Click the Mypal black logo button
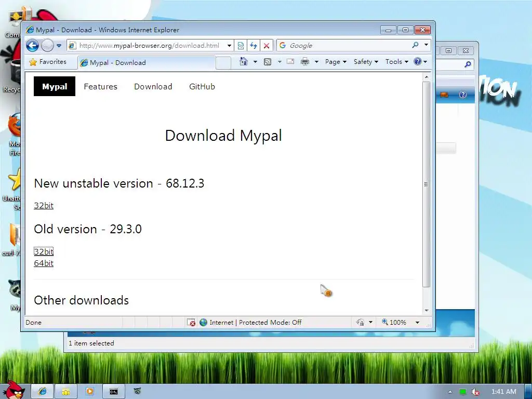The height and width of the screenshot is (399, 532). (54, 87)
